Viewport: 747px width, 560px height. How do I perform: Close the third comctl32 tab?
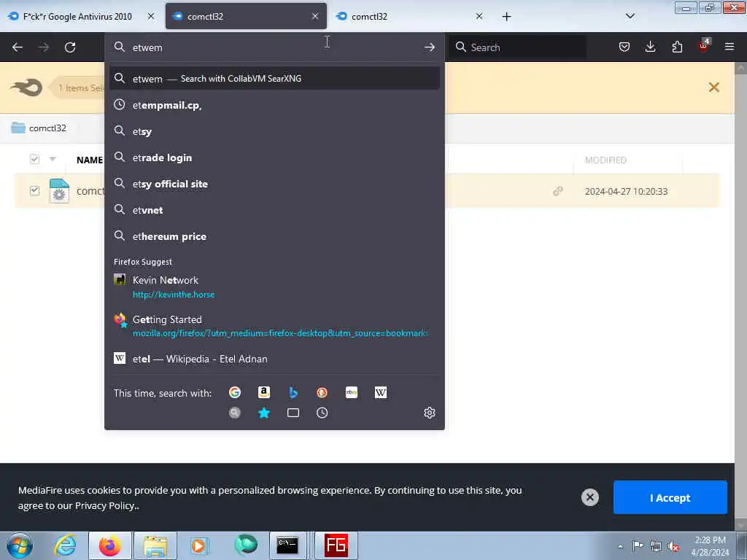tap(479, 16)
